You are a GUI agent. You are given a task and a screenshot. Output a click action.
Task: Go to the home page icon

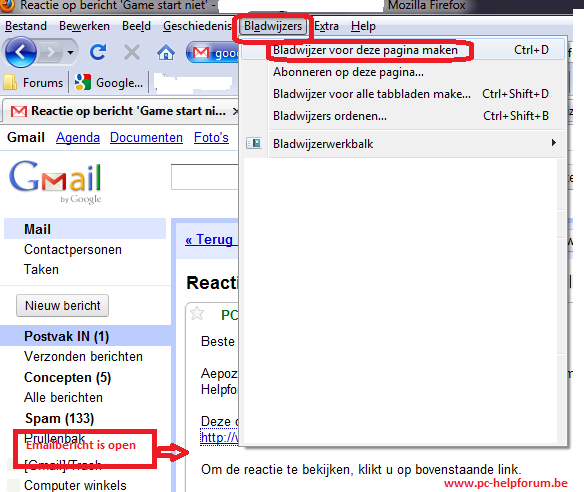(x=166, y=52)
